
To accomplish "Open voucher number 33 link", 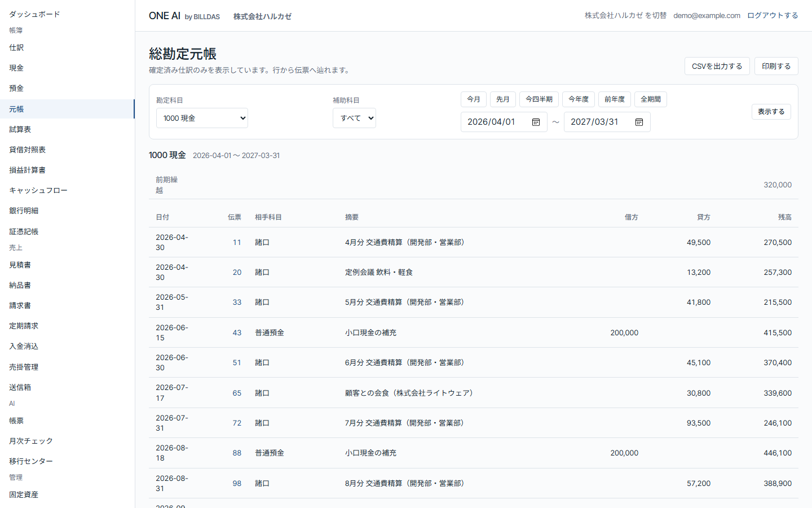I will click(x=237, y=302).
